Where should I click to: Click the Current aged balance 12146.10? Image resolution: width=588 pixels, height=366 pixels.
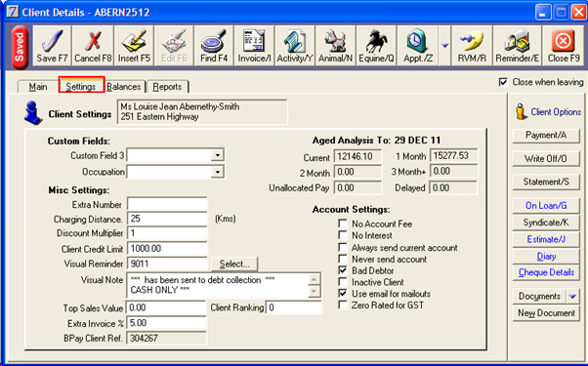pyautogui.click(x=357, y=156)
